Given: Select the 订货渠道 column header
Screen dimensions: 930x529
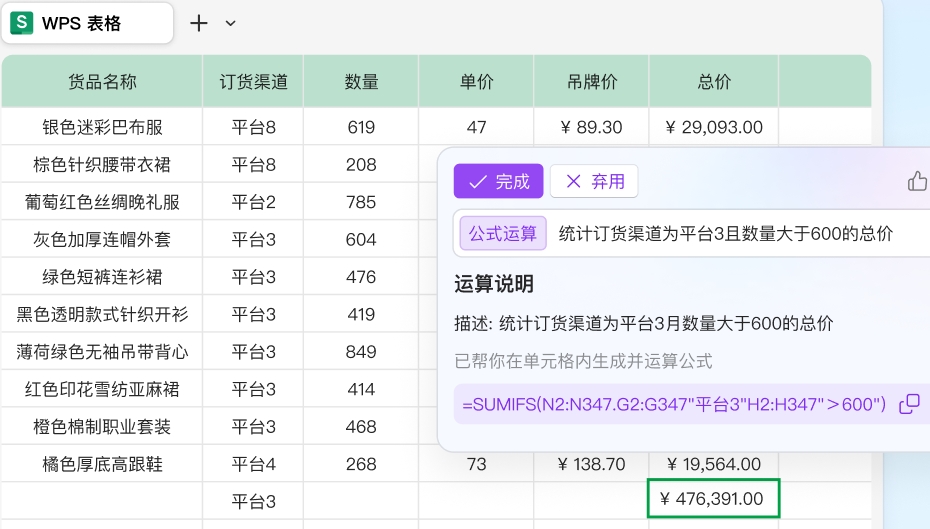Looking at the screenshot, I should [253, 82].
